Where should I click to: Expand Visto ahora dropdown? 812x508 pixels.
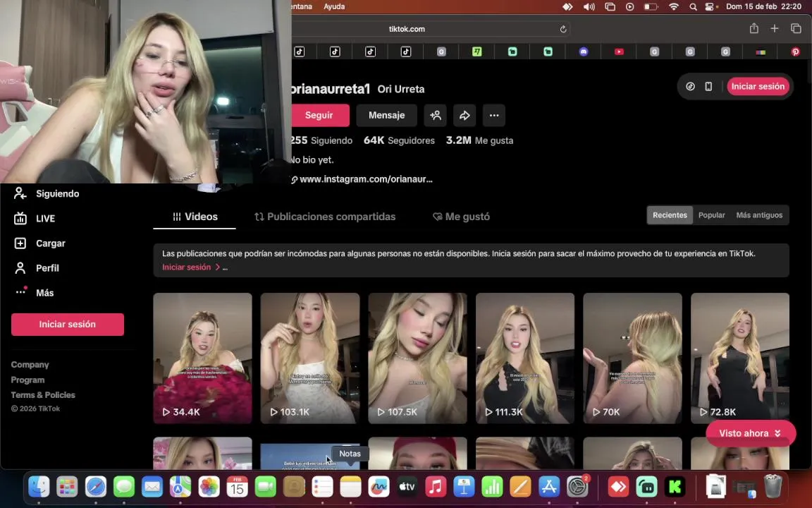[751, 433]
